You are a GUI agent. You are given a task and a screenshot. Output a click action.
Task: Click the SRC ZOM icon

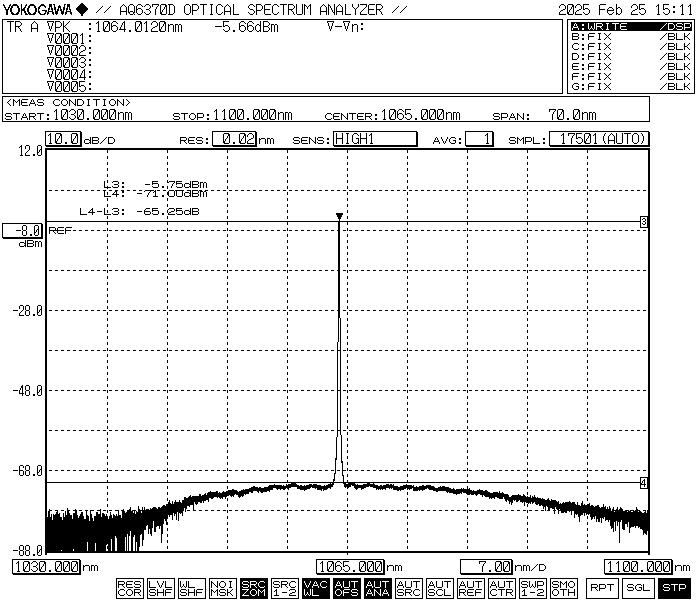click(254, 587)
